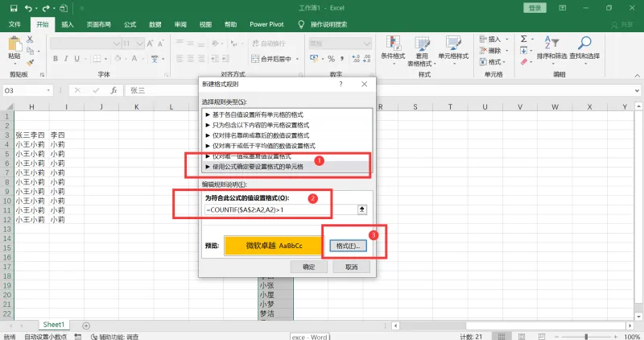Click the Format Painter brush icon
644x340 pixels.
click(30, 63)
